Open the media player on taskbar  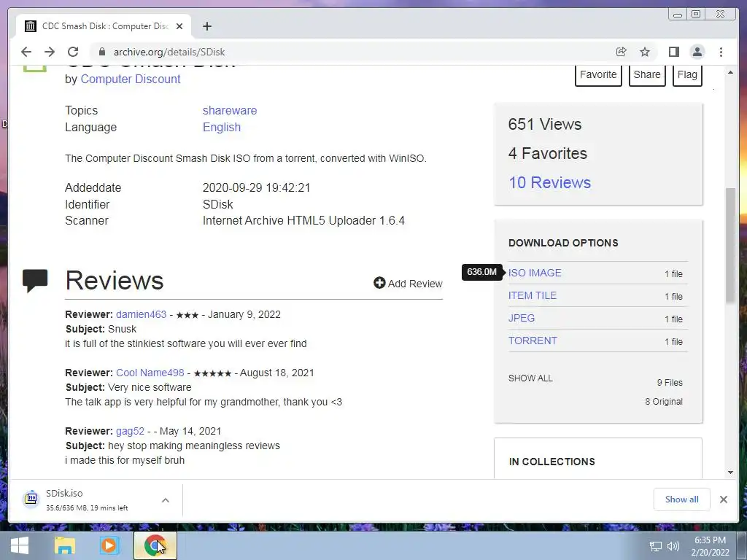(x=109, y=545)
